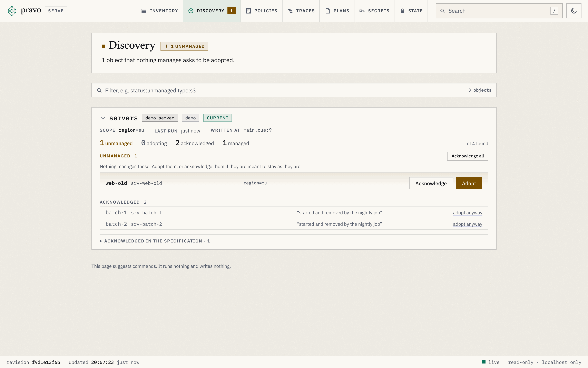The height and width of the screenshot is (368, 588).
Task: Click the demo tag
Action: (190, 118)
